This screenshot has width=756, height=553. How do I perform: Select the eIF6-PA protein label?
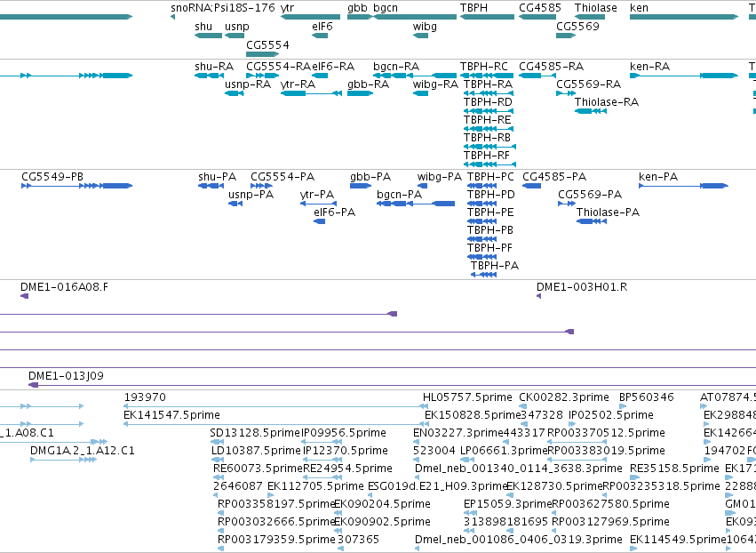(334, 212)
